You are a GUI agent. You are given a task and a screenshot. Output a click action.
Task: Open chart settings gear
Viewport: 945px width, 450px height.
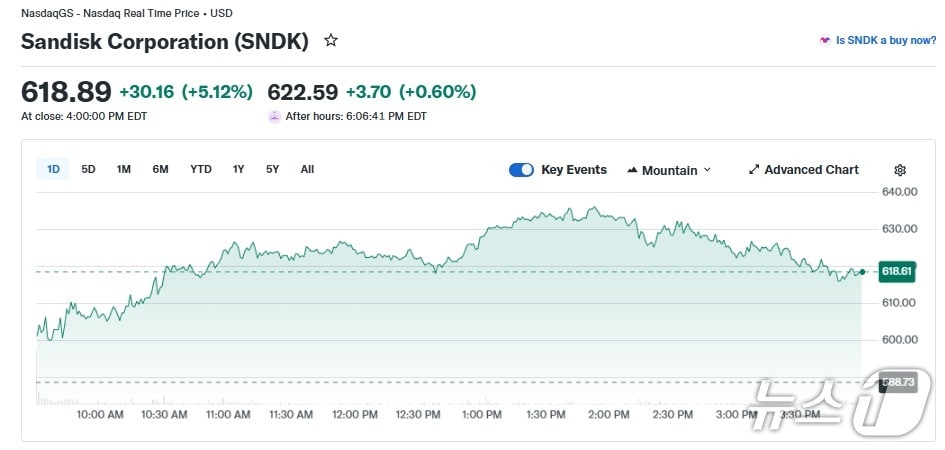[x=900, y=170]
